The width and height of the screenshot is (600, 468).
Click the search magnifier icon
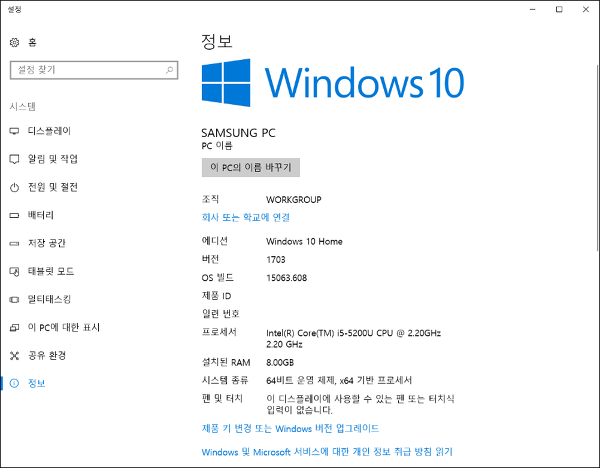click(x=169, y=70)
